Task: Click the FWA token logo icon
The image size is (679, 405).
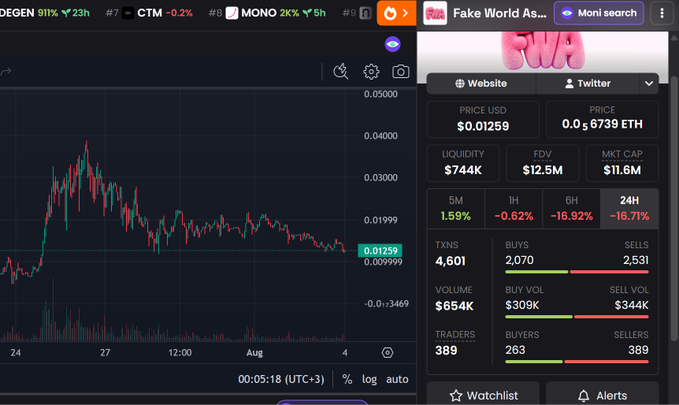Action: (435, 13)
